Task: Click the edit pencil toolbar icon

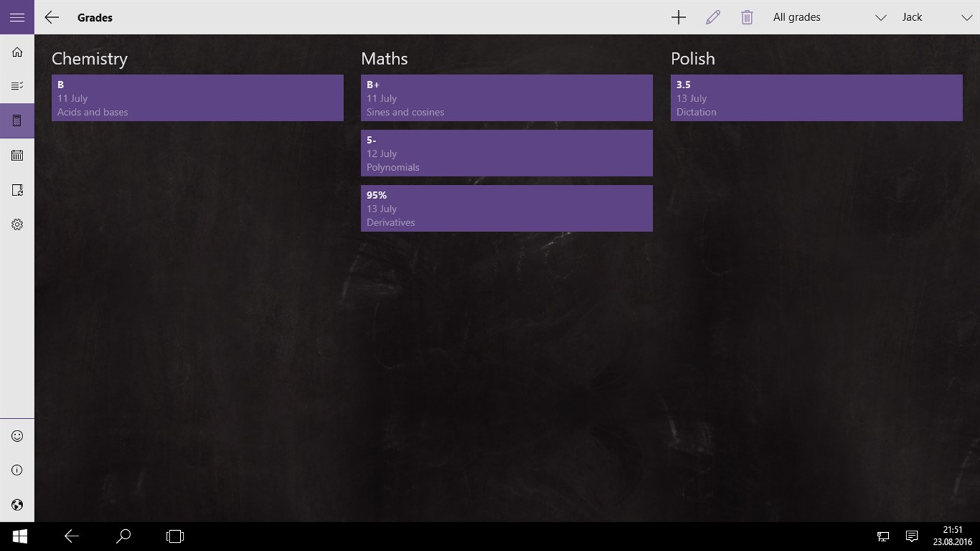Action: coord(712,17)
